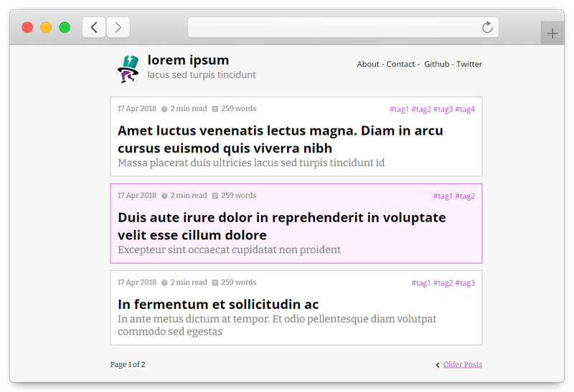The image size is (574, 392).
Task: Click the lorem ipsum site title
Action: click(x=188, y=60)
